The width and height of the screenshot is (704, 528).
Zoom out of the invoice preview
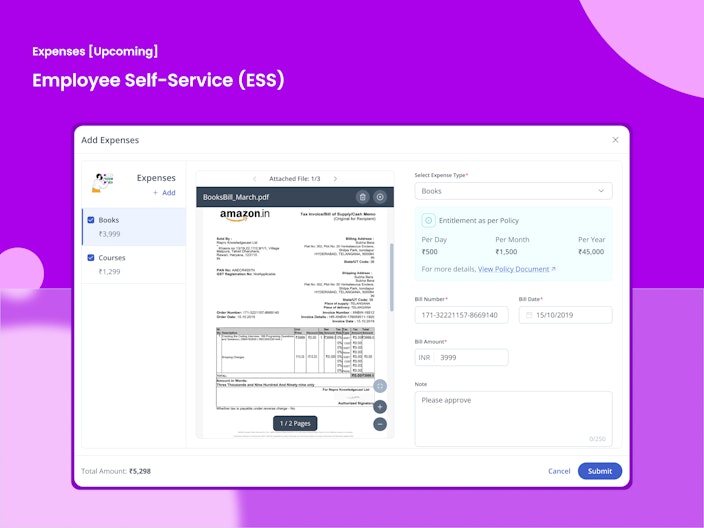pos(380,424)
